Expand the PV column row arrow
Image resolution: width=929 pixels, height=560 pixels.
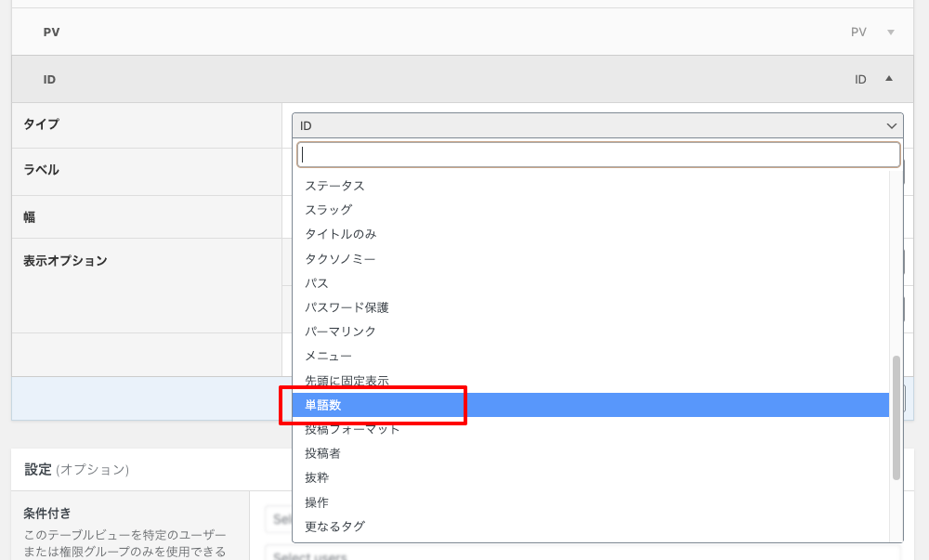[890, 33]
